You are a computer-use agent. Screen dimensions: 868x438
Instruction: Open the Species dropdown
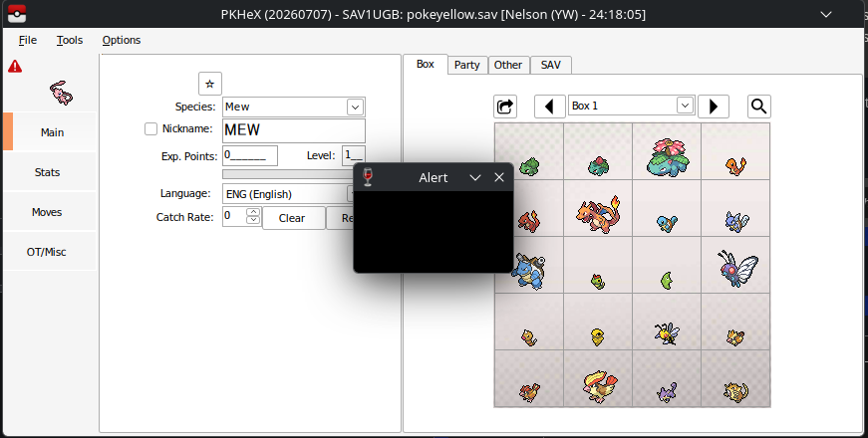point(355,107)
